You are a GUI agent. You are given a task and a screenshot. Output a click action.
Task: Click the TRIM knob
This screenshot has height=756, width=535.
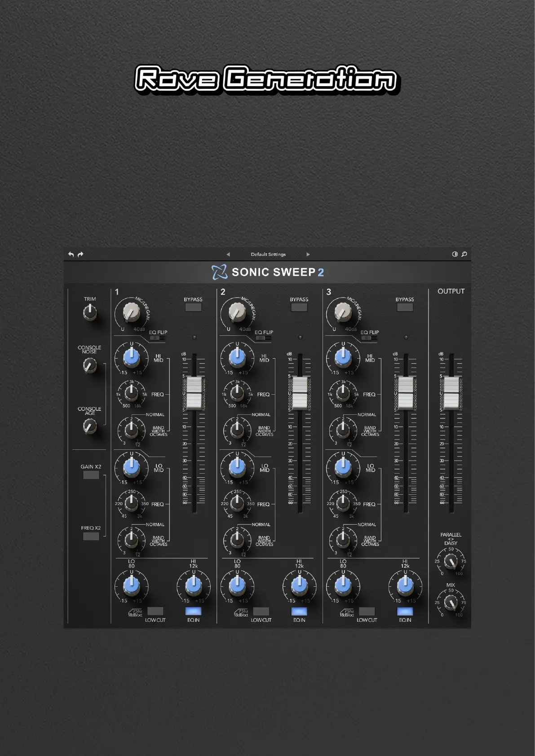(x=90, y=313)
